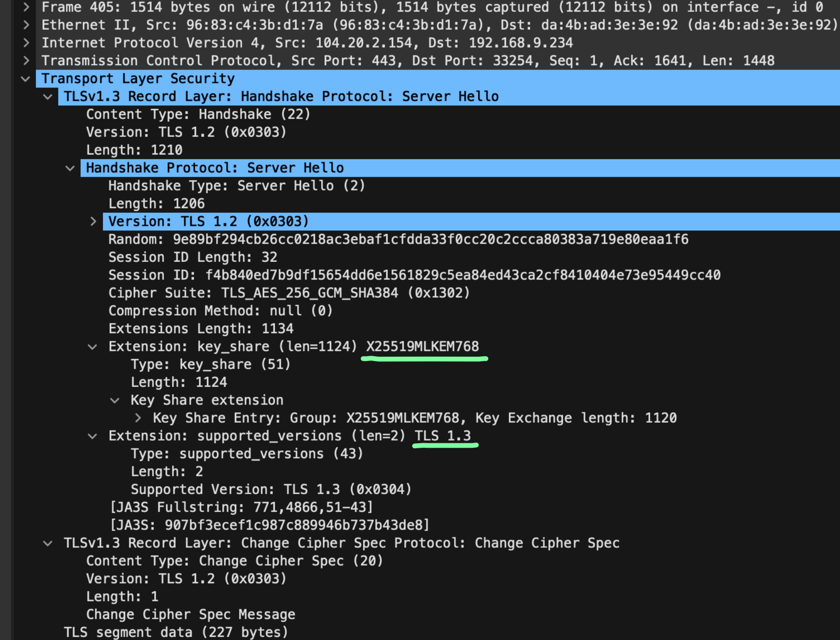Collapse the key_share extension

pyautogui.click(x=92, y=346)
